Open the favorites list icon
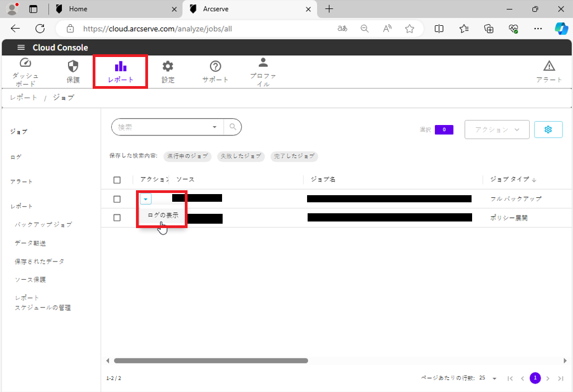The height and width of the screenshot is (392, 573). (x=464, y=29)
